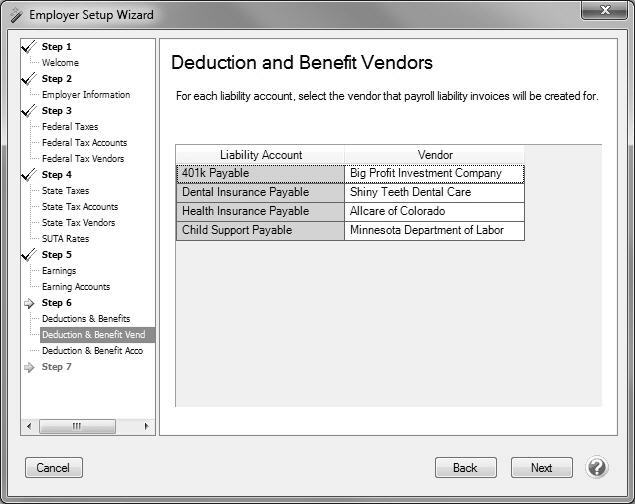Click the Liability Account column header
This screenshot has height=504, width=635.
260,155
